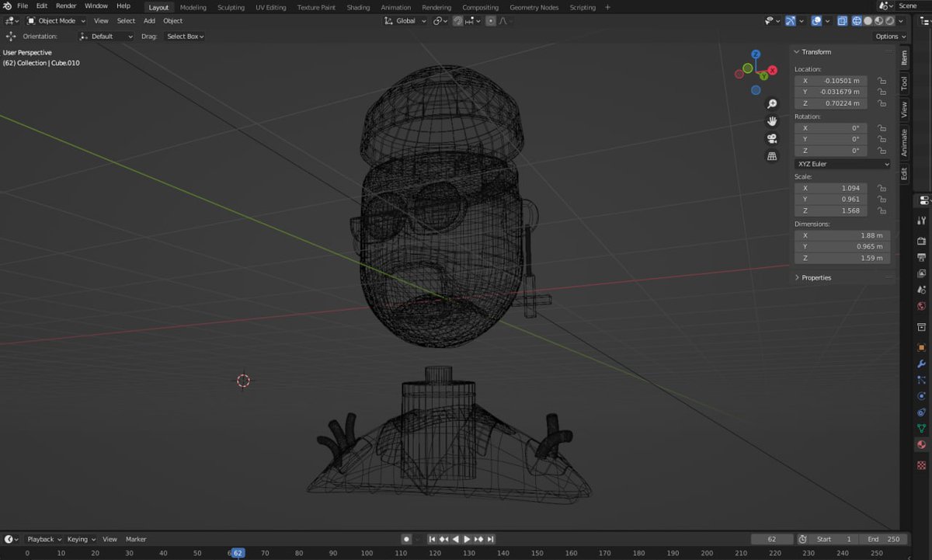Viewport: 932px width, 560px height.
Task: Toggle X-ray mode in header
Action: [842, 21]
